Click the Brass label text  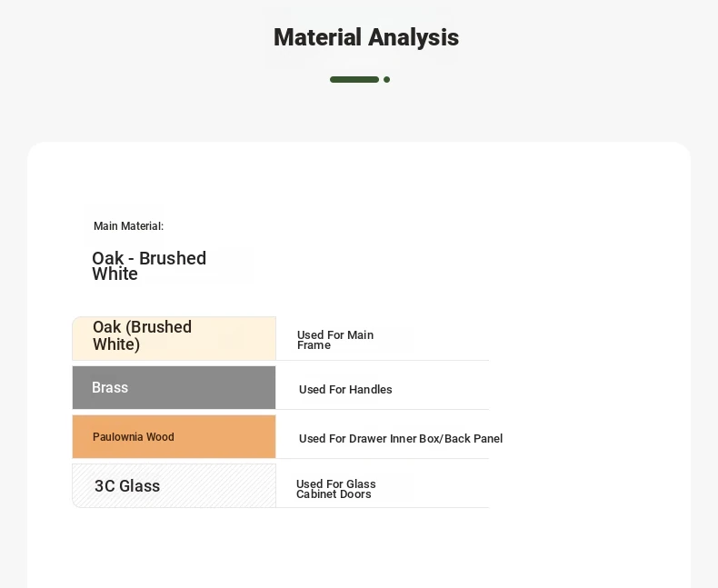pyautogui.click(x=110, y=387)
